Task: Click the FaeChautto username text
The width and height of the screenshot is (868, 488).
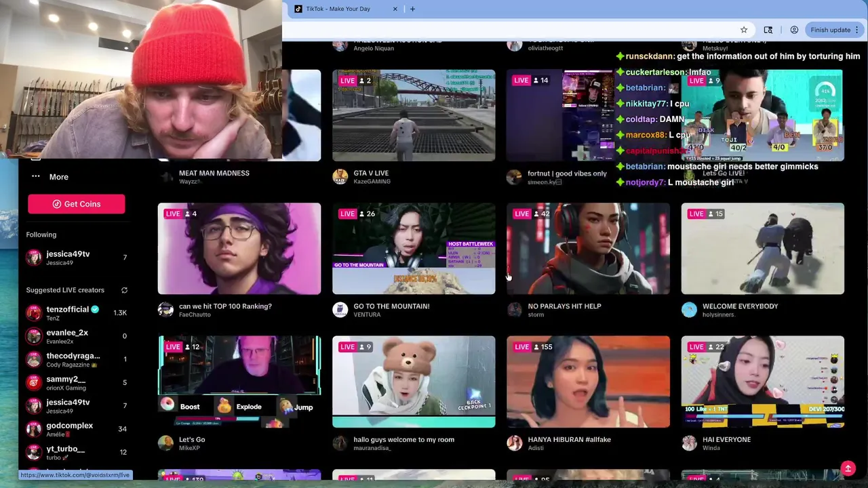Action: (x=195, y=314)
